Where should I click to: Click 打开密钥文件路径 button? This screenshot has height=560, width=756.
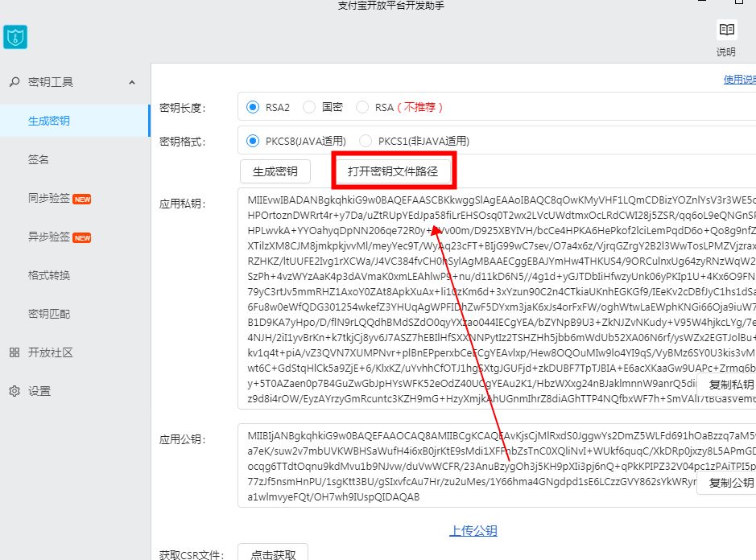point(393,171)
